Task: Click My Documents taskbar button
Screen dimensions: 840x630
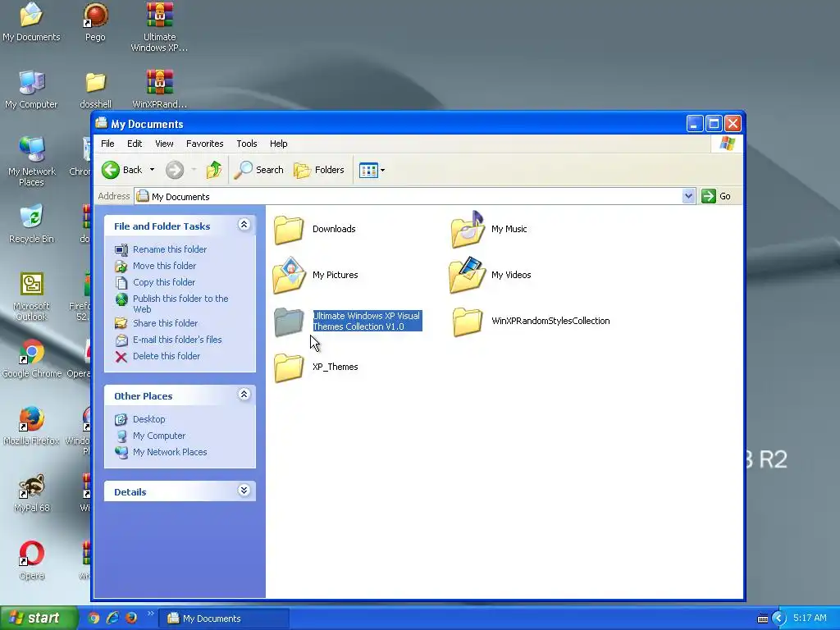Action: [x=225, y=619]
